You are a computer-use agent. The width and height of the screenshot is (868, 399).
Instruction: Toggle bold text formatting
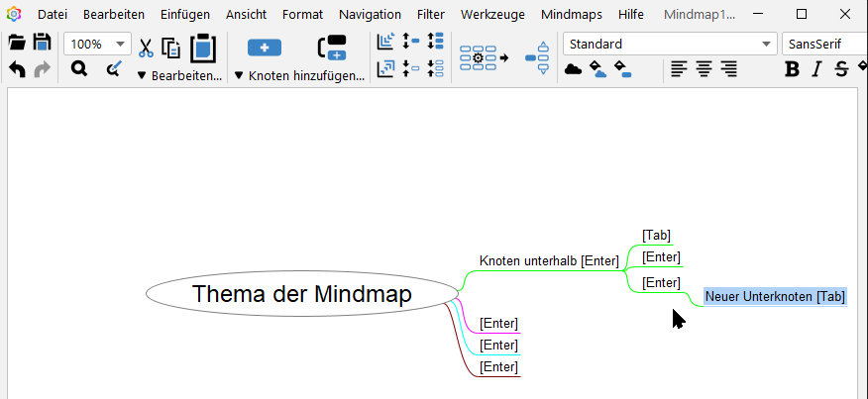pos(791,69)
